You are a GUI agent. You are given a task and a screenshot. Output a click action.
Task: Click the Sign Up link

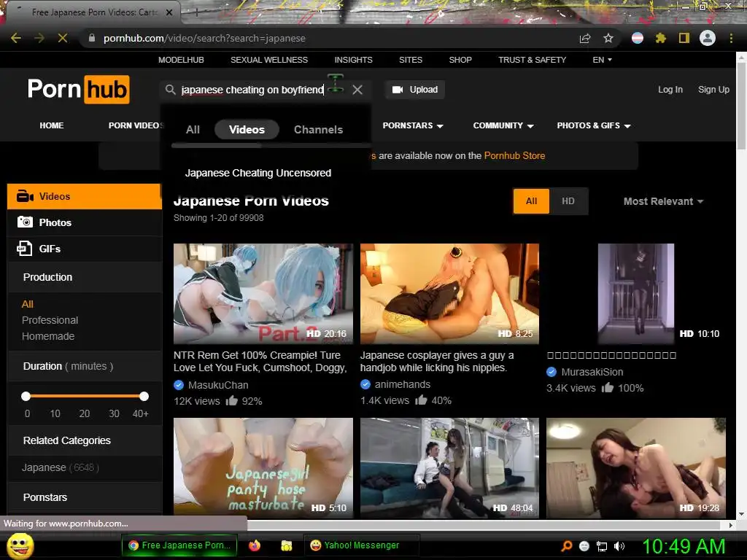pos(713,90)
